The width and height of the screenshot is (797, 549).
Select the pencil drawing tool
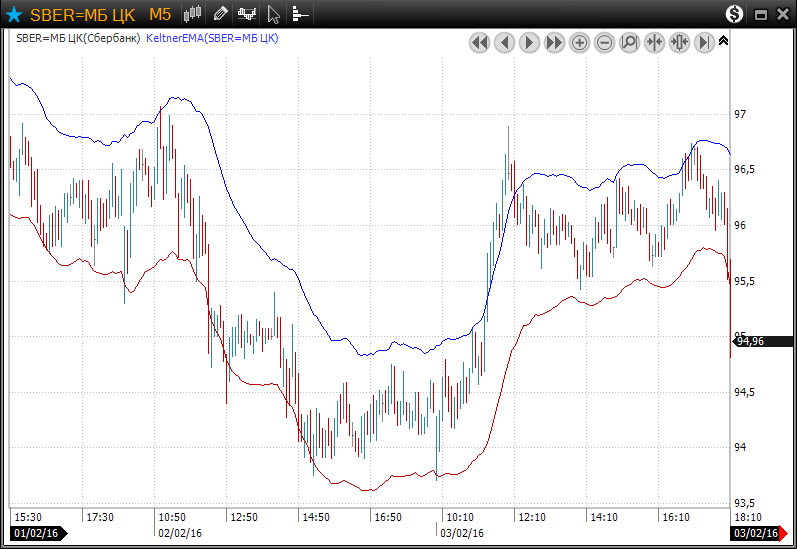click(220, 14)
